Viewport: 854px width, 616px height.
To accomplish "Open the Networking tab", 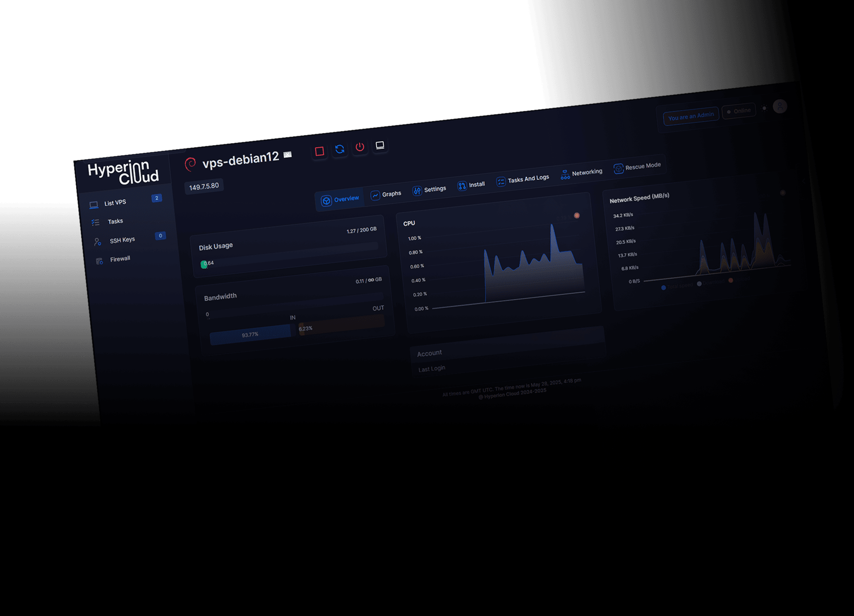I will [581, 173].
